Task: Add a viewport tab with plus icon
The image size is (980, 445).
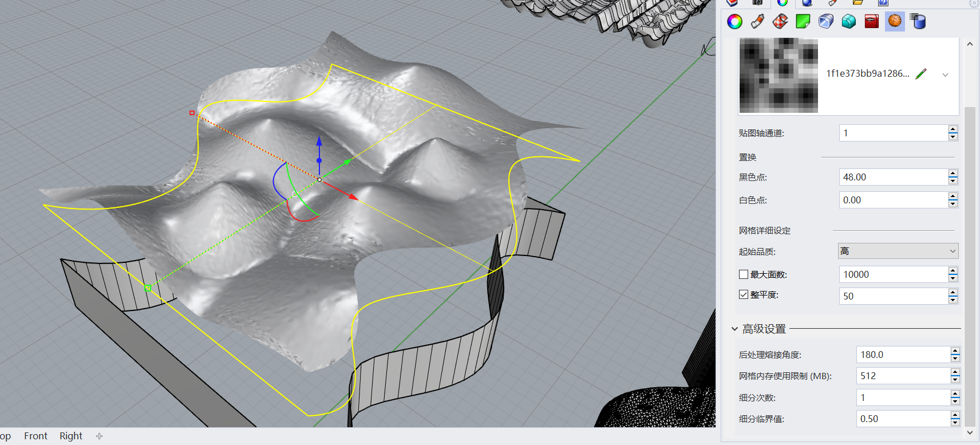Action: click(99, 436)
